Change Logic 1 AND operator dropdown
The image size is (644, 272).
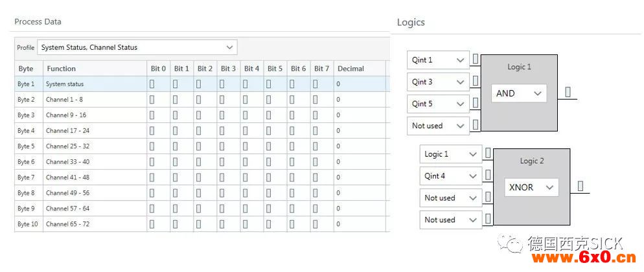click(x=519, y=93)
